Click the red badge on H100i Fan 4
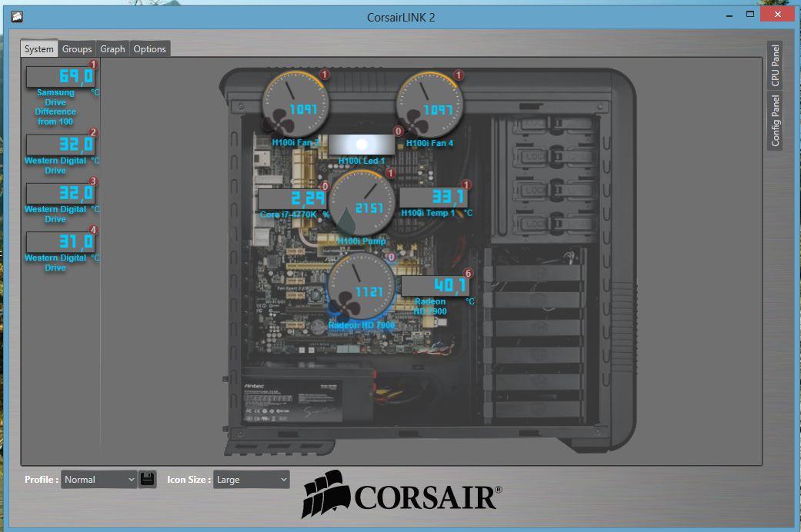The image size is (801, 532). point(459,75)
